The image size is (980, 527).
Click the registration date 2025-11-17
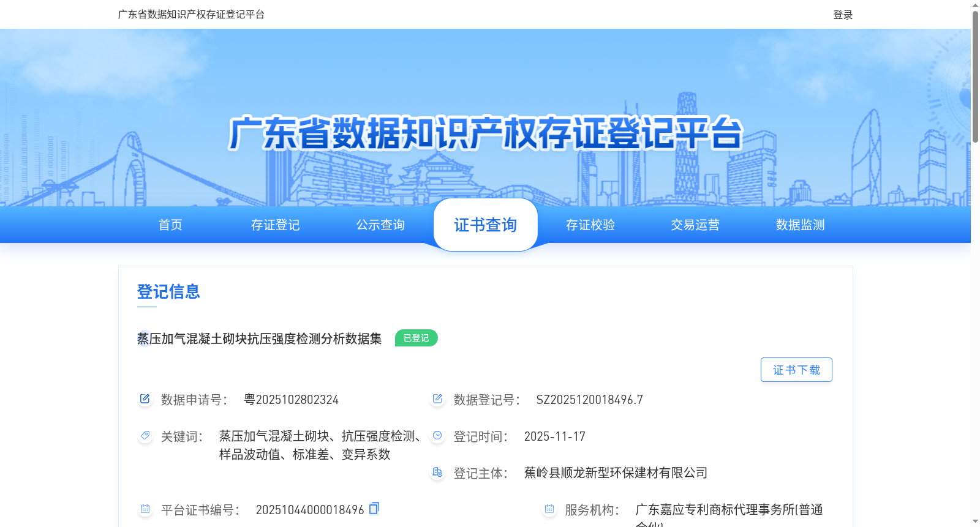pyautogui.click(x=555, y=436)
